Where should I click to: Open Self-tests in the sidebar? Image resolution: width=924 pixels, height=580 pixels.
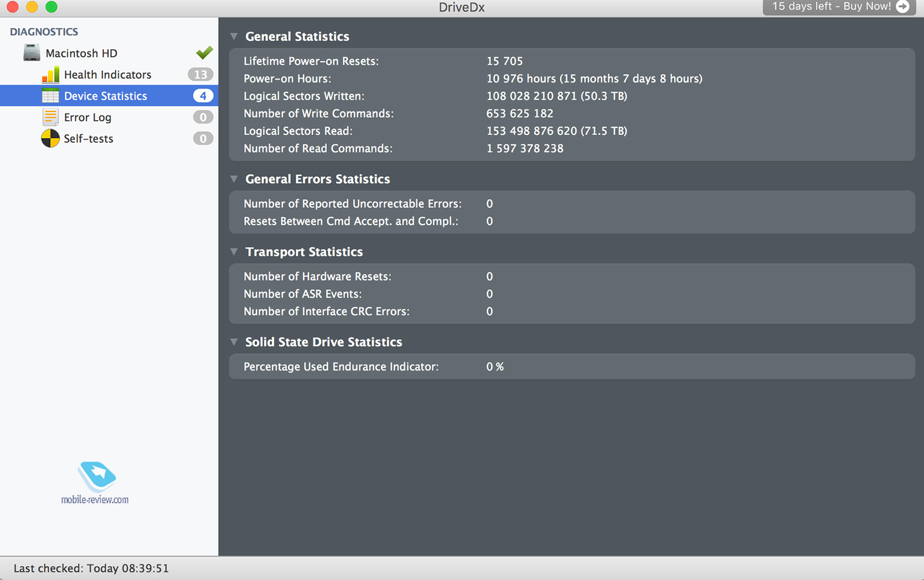pyautogui.click(x=109, y=139)
